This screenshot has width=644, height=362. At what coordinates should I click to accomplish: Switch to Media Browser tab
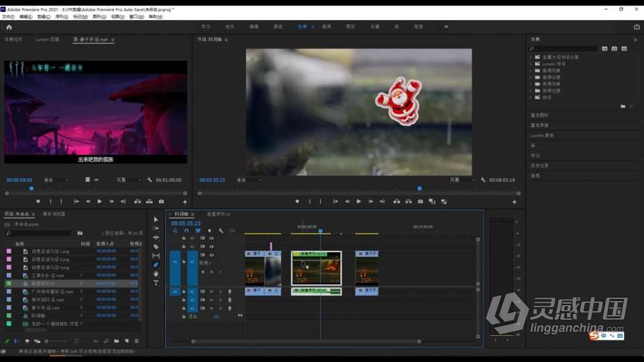pos(54,214)
